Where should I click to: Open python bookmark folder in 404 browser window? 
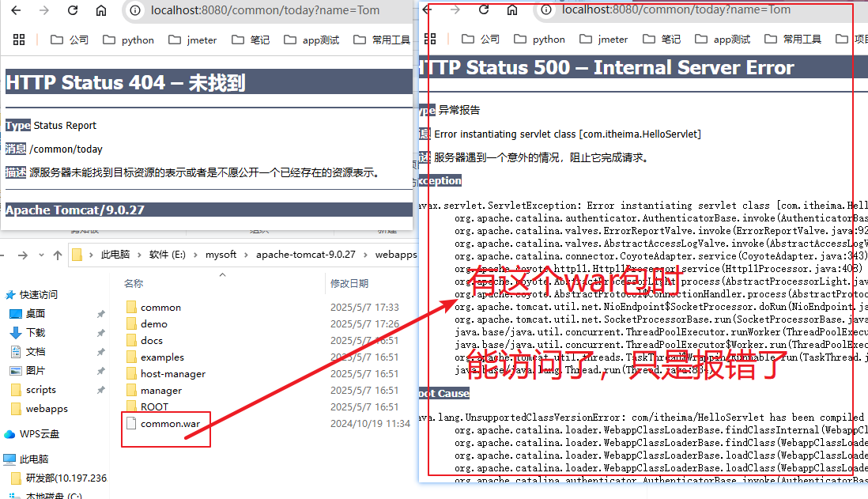(129, 40)
